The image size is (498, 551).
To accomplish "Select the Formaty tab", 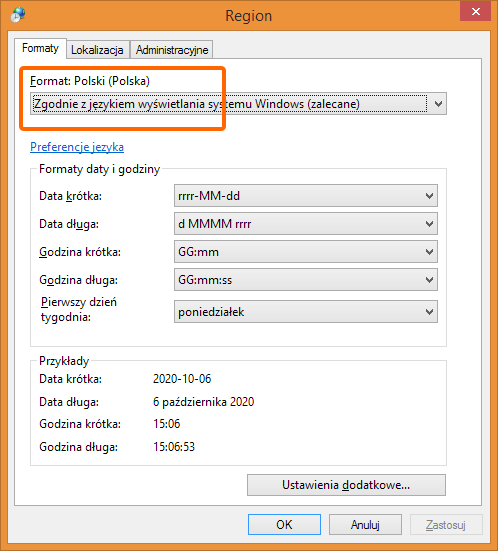I will click(40, 48).
